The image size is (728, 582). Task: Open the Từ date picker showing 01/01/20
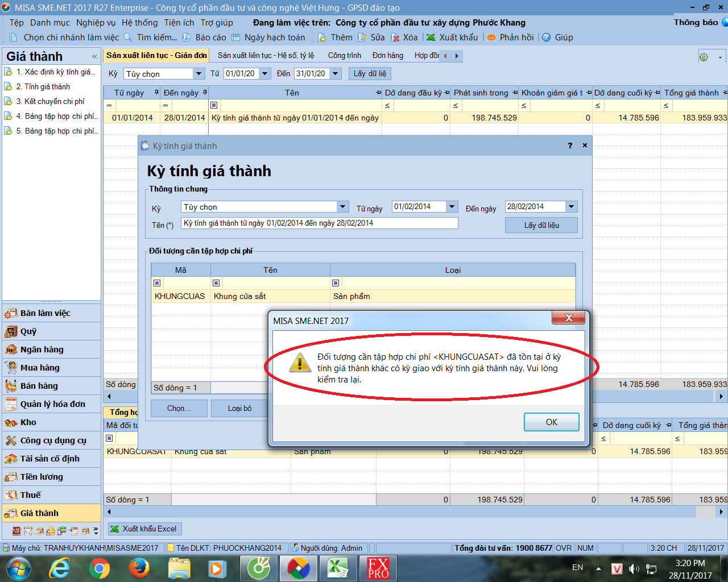(264, 74)
